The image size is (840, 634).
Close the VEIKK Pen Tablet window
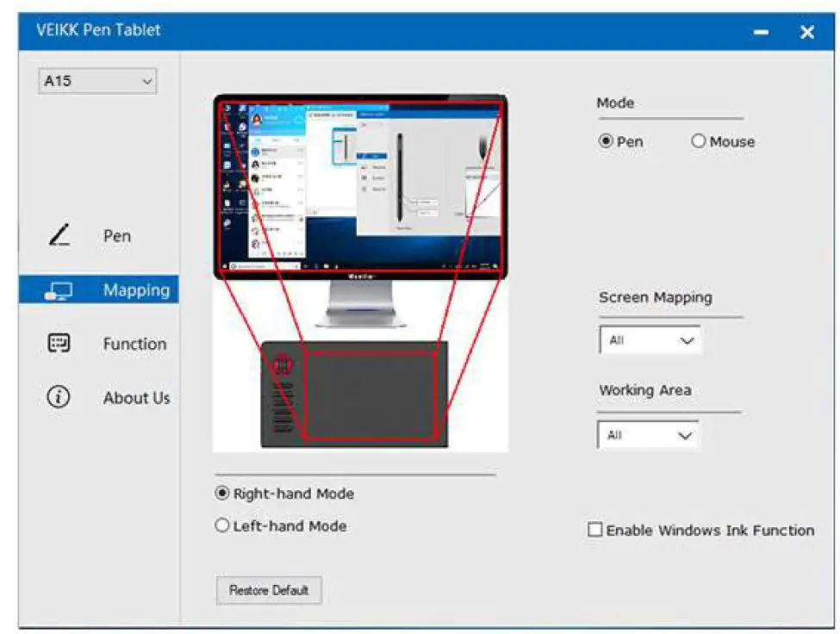[807, 32]
